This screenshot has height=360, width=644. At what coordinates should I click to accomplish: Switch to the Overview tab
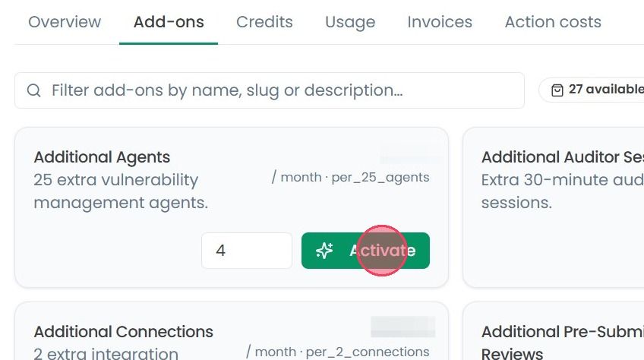65,22
